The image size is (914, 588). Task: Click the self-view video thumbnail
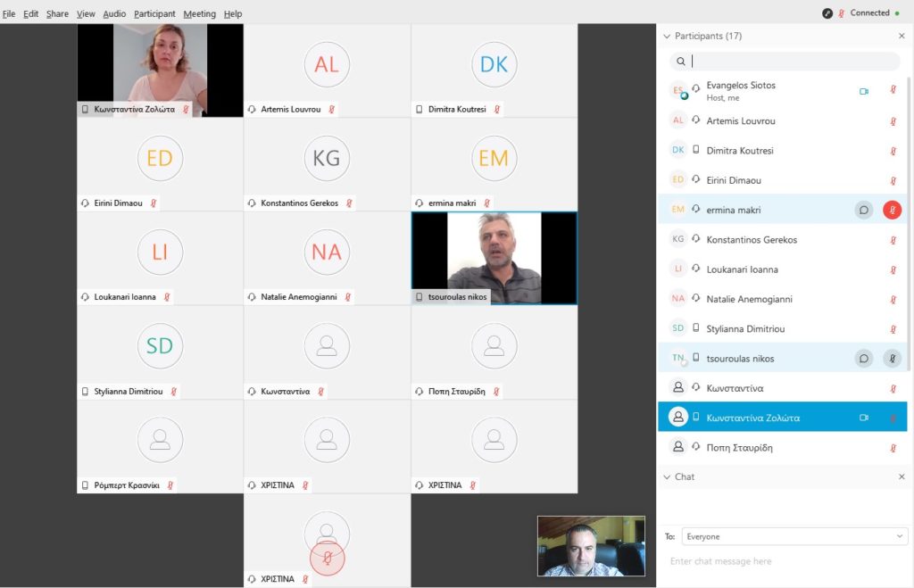click(x=591, y=546)
